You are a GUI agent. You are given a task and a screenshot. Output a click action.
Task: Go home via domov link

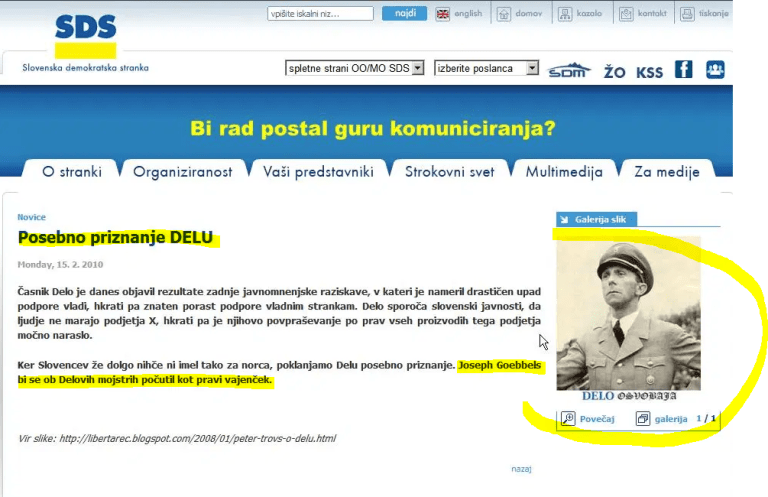(529, 14)
